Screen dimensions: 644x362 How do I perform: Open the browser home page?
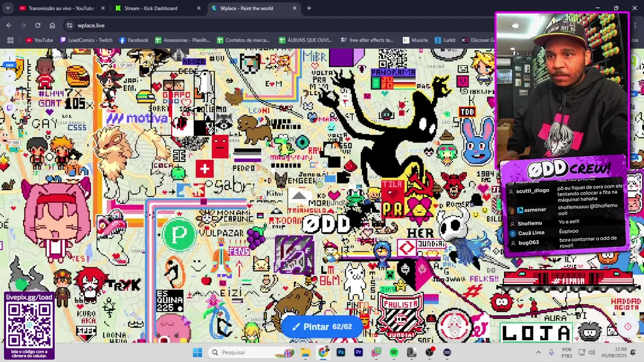[x=52, y=25]
